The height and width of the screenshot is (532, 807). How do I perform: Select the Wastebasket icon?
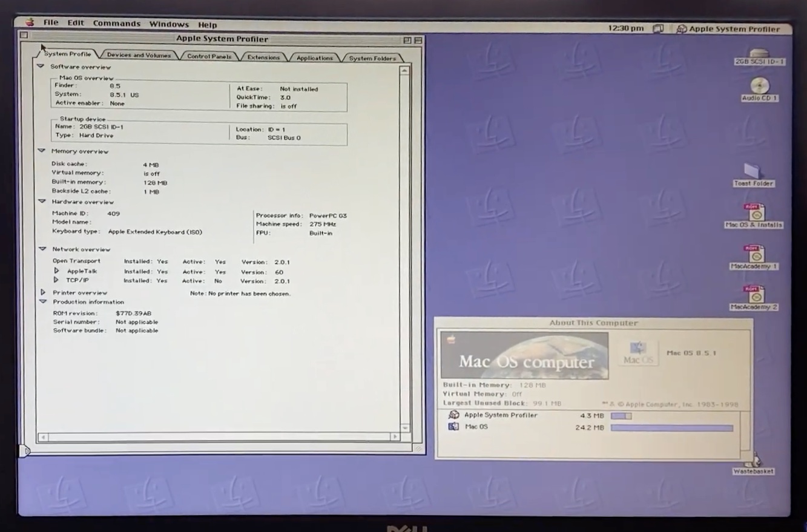coord(754,464)
